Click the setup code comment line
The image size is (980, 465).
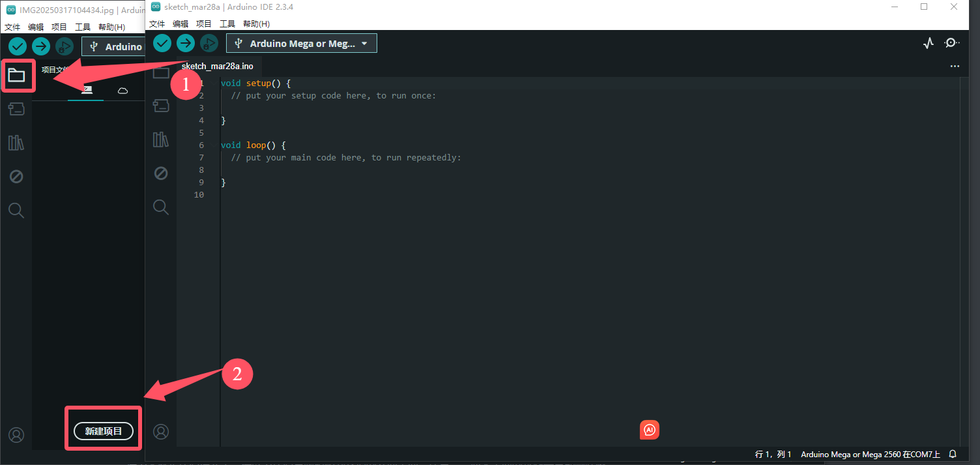(x=333, y=95)
